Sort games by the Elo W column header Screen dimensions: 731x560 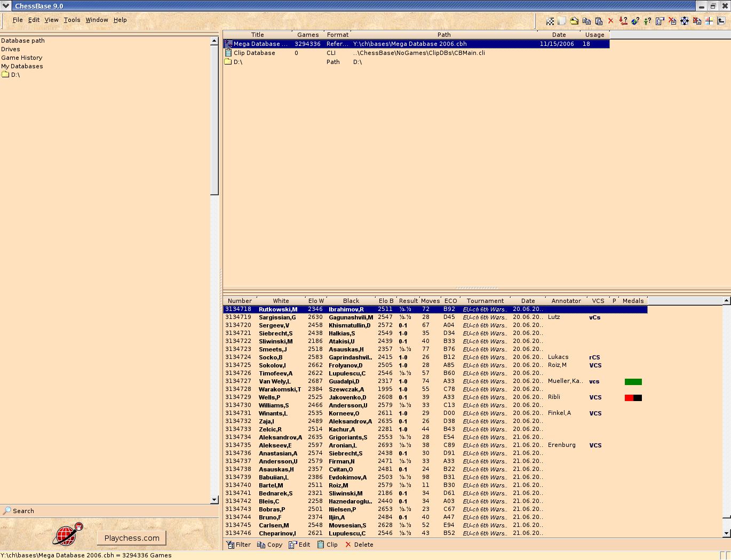coord(316,301)
